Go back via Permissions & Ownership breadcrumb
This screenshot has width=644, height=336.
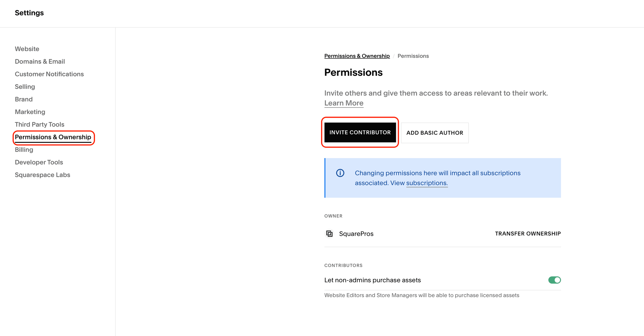click(x=357, y=56)
